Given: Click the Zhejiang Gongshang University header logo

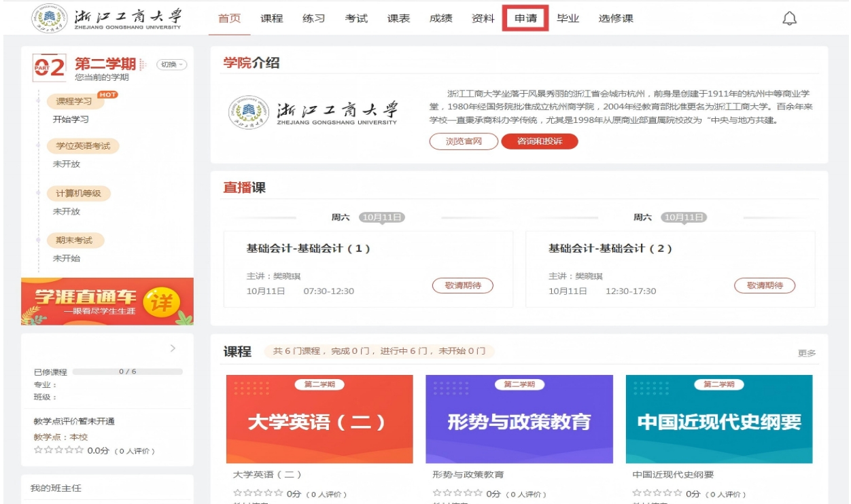Looking at the screenshot, I should [x=107, y=18].
